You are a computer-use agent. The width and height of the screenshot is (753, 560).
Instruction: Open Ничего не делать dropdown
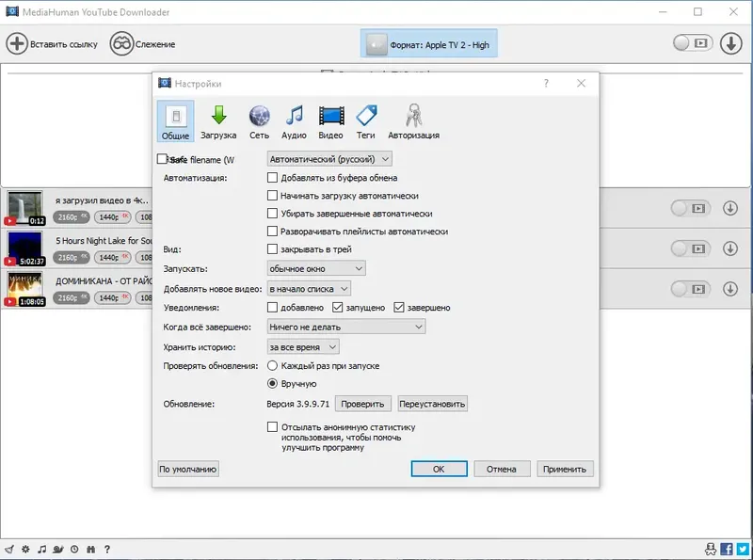(345, 327)
